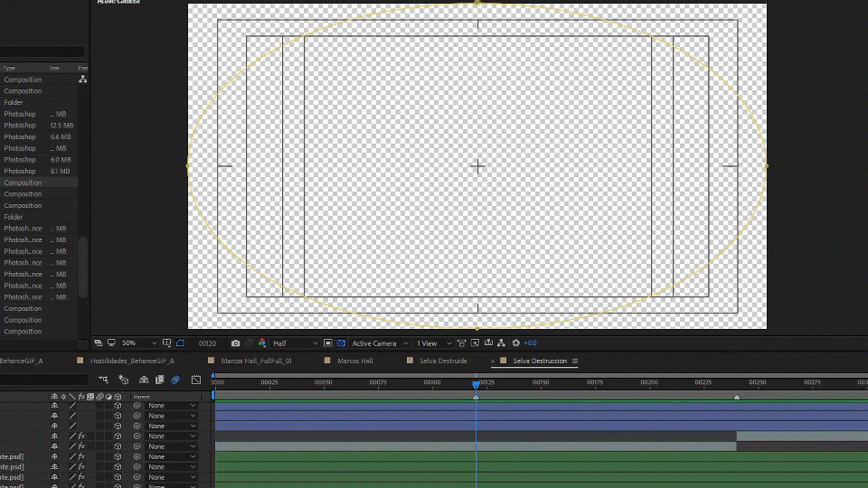Close the Selva Destruccion tab
Screen dimensions: 868x488
pyautogui.click(x=492, y=361)
